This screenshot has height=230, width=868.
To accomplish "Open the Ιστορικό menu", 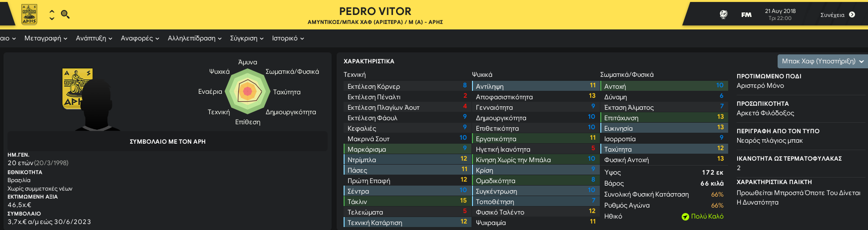I will coord(288,38).
